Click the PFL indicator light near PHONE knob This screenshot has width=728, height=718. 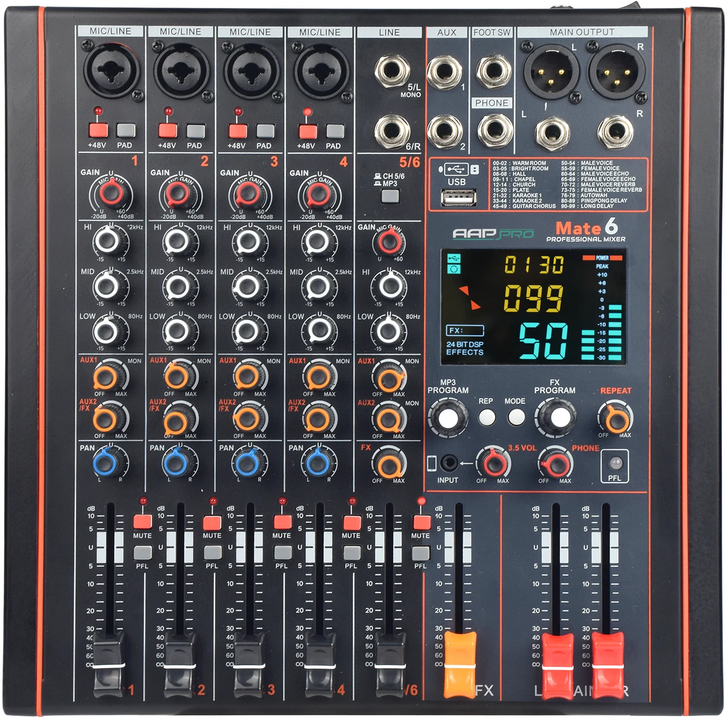point(615,462)
